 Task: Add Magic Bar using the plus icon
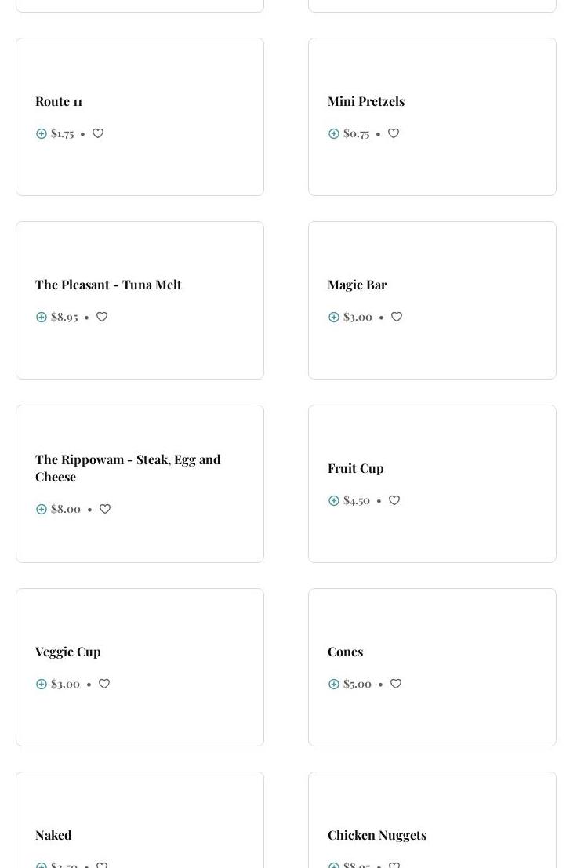click(x=334, y=317)
